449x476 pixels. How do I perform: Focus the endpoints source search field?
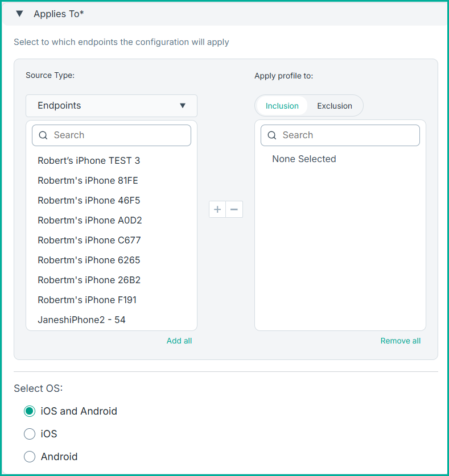coord(120,135)
